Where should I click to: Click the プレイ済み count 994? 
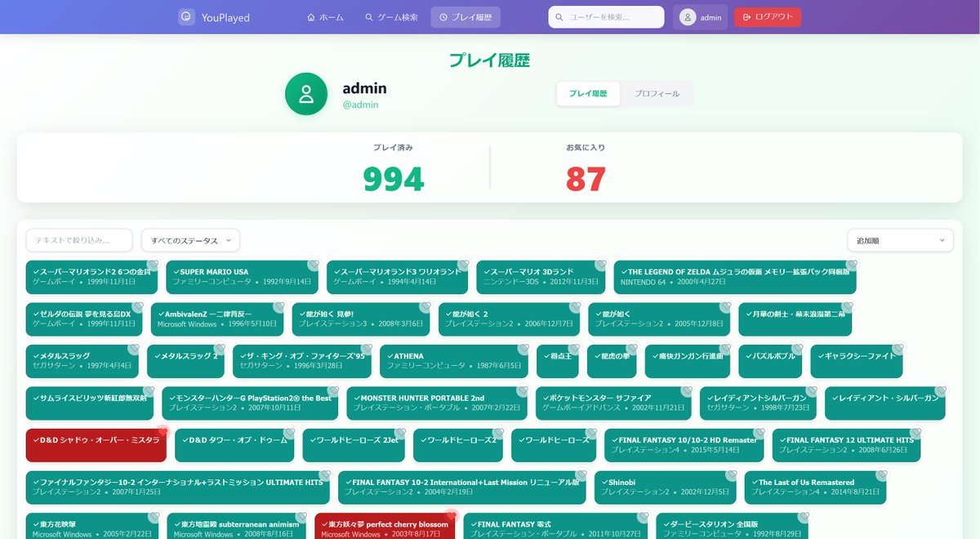393,179
